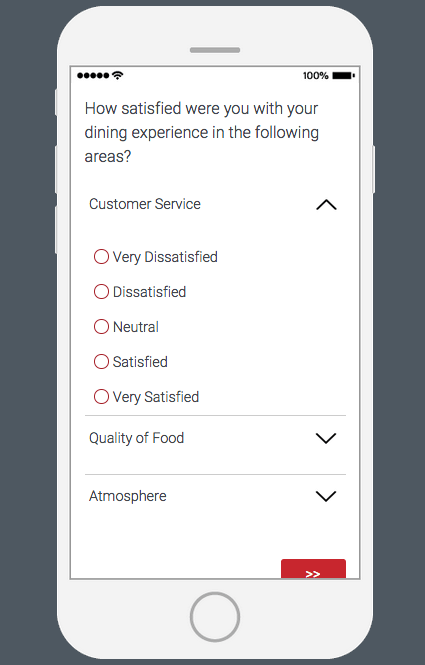Collapse the Customer Service chevron arrow

coord(326,205)
